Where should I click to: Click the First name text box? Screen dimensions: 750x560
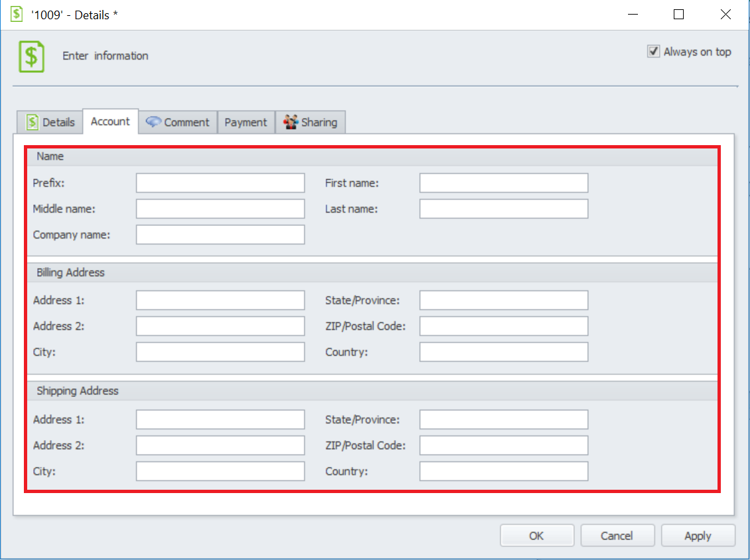coord(503,183)
